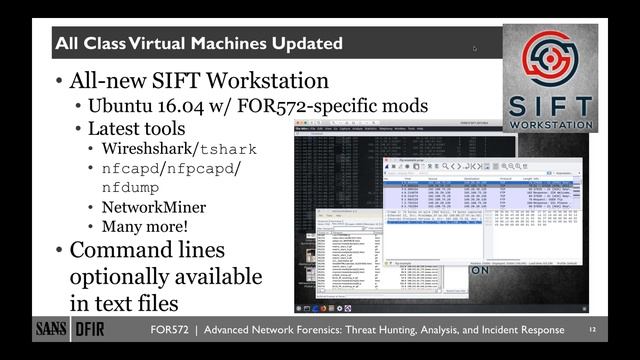Click the slide number 12
The height and width of the screenshot is (360, 640).
pyautogui.click(x=592, y=329)
